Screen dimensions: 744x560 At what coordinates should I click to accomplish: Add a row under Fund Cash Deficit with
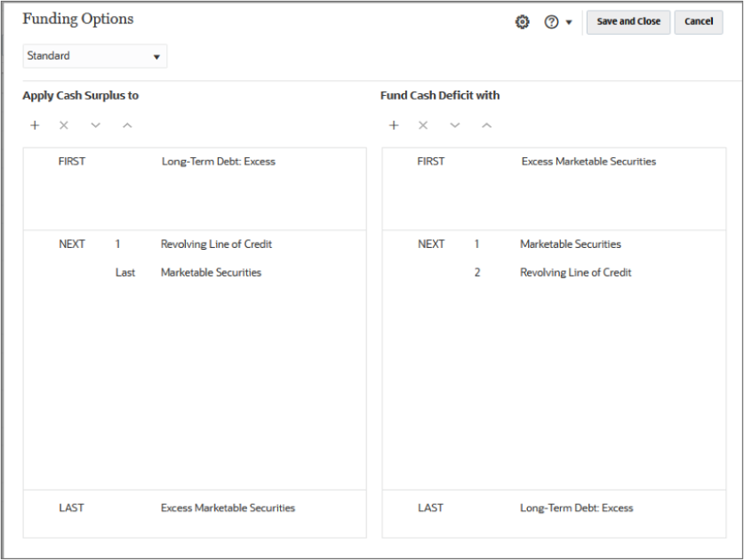(x=394, y=125)
